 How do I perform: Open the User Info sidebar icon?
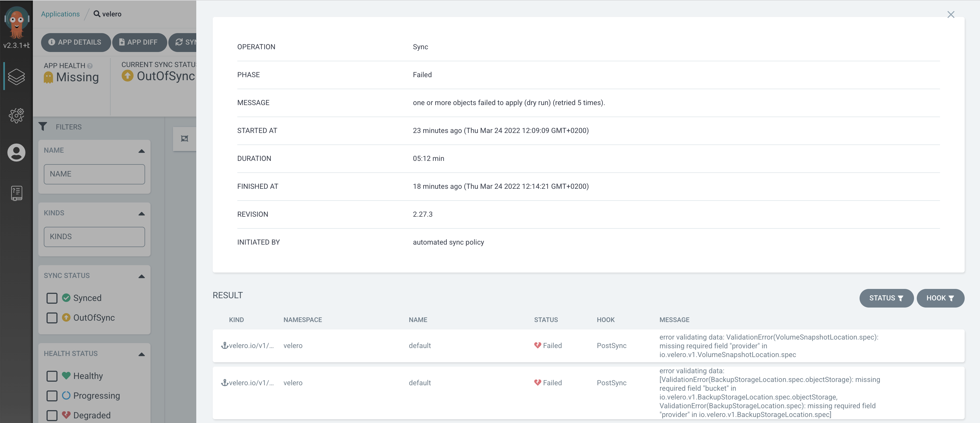pyautogui.click(x=16, y=153)
